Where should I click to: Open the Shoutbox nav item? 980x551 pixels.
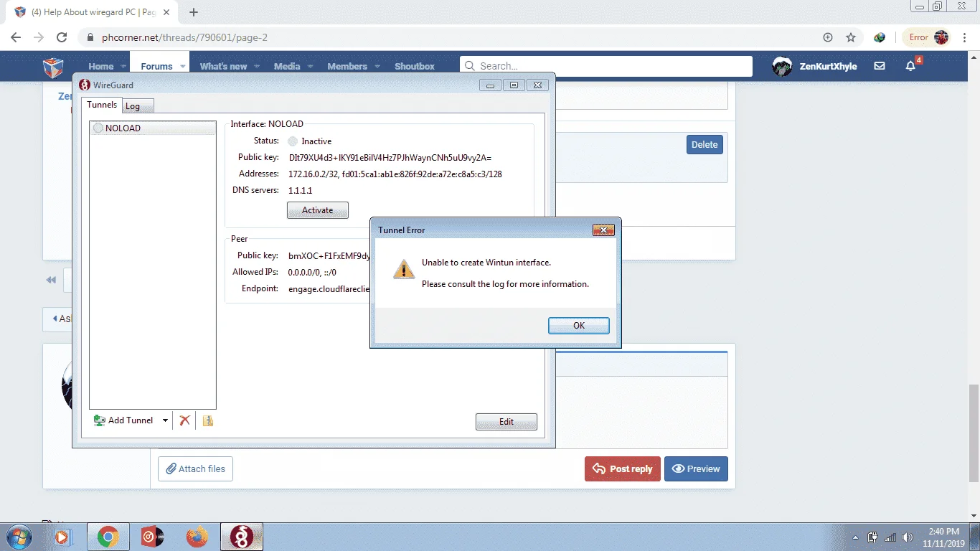[415, 66]
